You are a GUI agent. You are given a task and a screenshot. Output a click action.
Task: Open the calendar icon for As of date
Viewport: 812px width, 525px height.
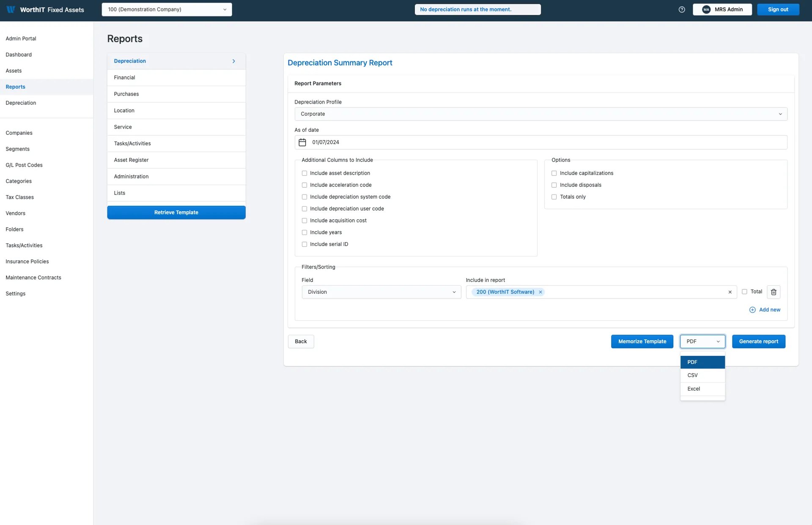click(302, 142)
